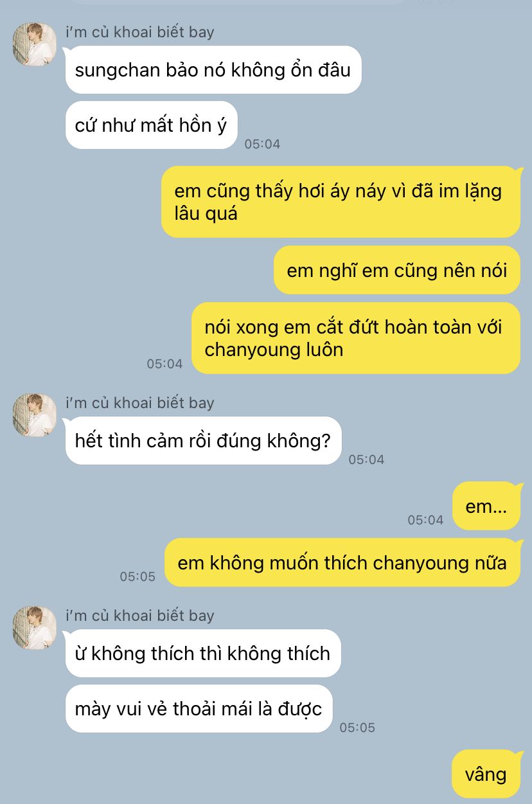This screenshot has height=804, width=532.
Task: Tap the message 'sungchan bảo nó không ổn đâu'
Action: coord(213,69)
